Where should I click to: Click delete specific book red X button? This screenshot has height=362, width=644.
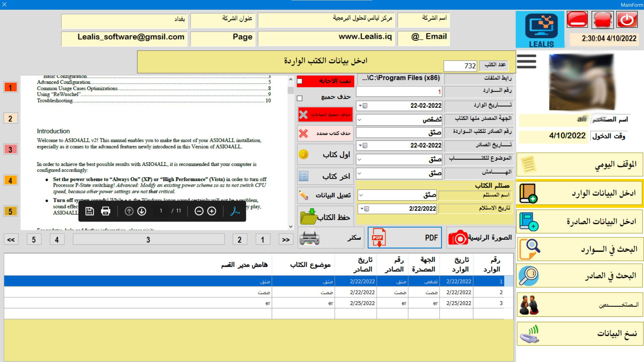point(325,133)
